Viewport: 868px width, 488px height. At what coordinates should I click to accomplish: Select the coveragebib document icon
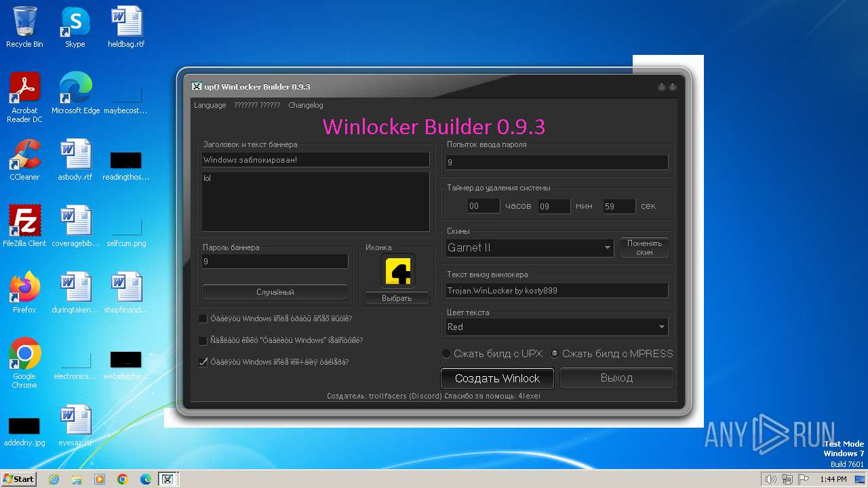(x=75, y=226)
